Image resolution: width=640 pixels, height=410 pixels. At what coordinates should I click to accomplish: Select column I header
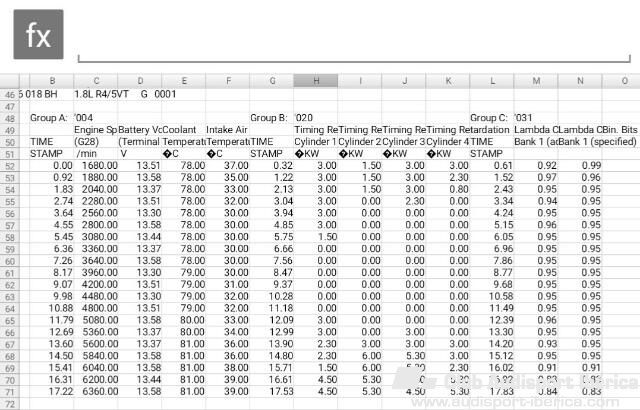coord(360,80)
